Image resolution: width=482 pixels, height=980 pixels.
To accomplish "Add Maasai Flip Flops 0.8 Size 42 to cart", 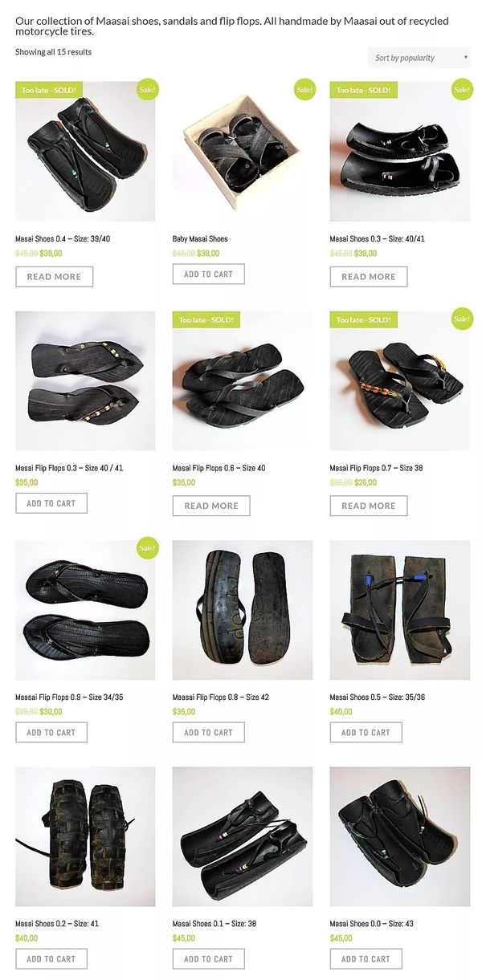I will [x=209, y=732].
